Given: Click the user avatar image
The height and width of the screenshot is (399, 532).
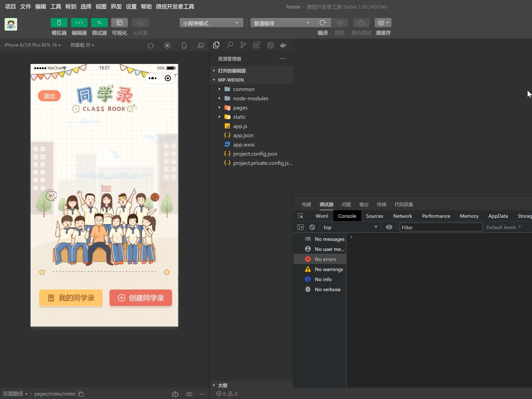Looking at the screenshot, I should 11,24.
